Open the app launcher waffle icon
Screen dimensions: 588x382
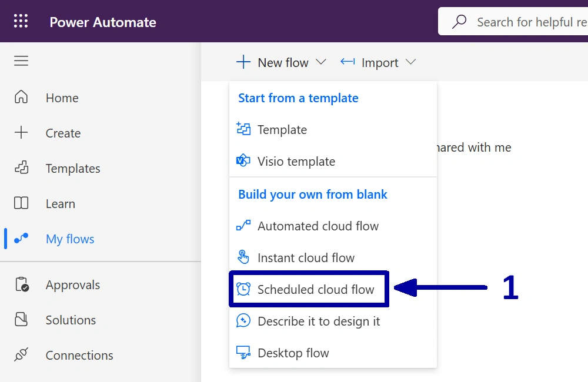pos(21,21)
